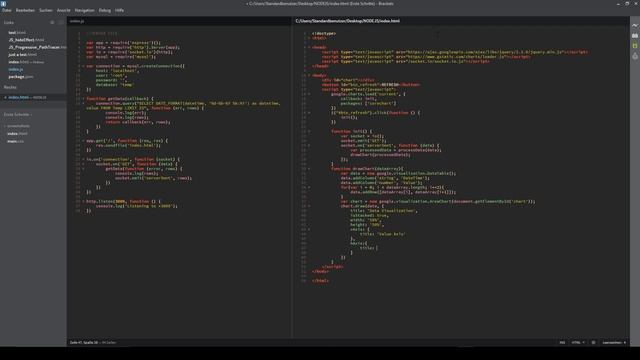
Task: Collapse the drawChart function fold arrow
Action: (309, 169)
